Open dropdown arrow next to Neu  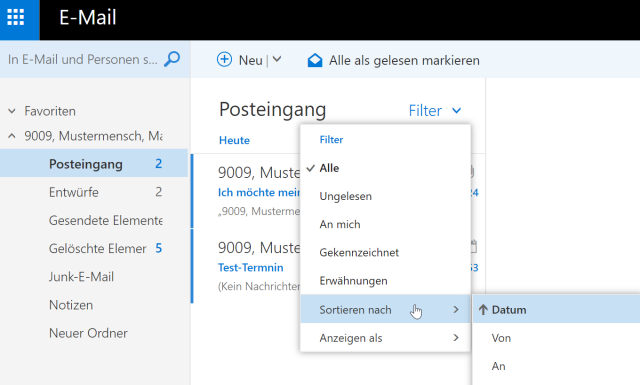(277, 60)
